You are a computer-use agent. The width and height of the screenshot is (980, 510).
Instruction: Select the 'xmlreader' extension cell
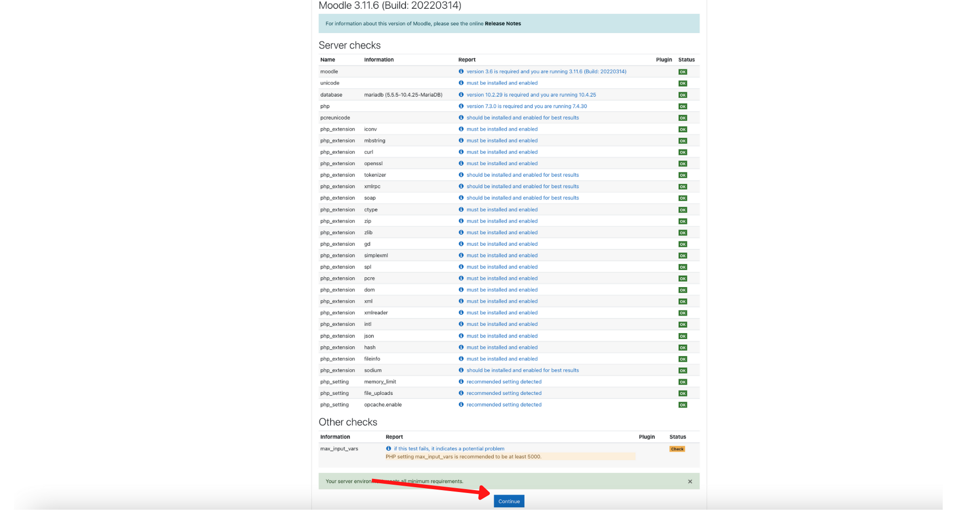[x=376, y=313]
